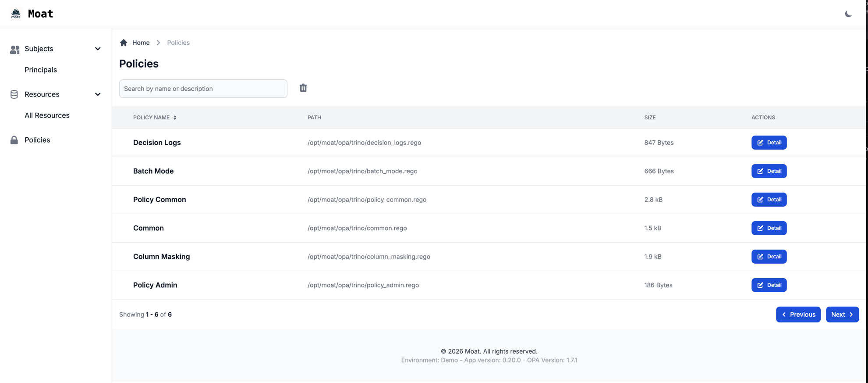Image resolution: width=868 pixels, height=383 pixels.
Task: Toggle dark mode with the moon icon
Action: pos(848,14)
